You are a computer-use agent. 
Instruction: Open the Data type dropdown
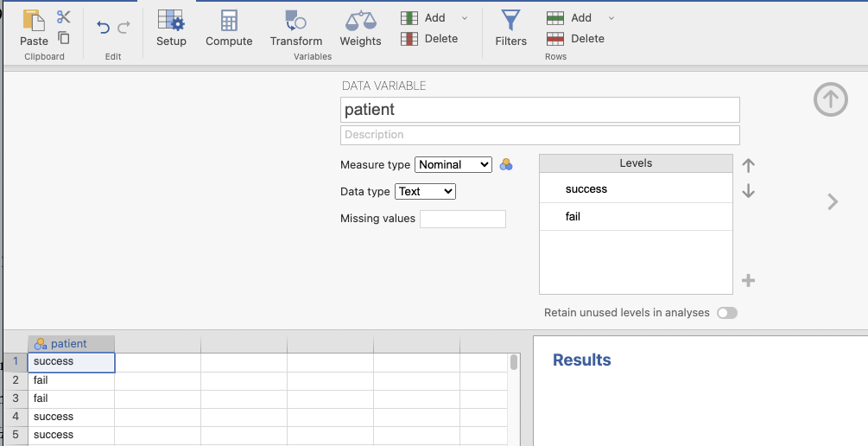pyautogui.click(x=425, y=192)
